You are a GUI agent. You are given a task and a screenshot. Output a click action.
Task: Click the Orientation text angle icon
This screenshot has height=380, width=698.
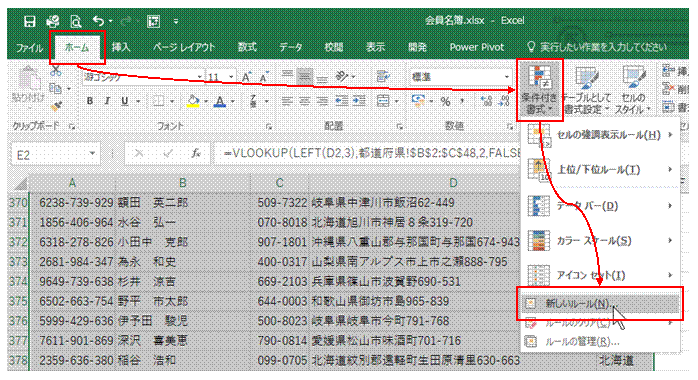pos(342,77)
